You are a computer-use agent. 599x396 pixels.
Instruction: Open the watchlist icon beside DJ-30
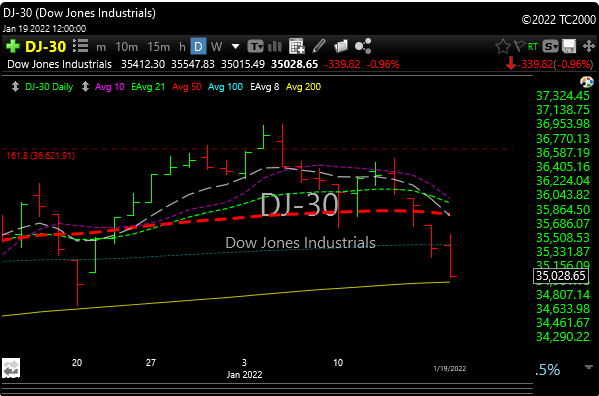80,46
